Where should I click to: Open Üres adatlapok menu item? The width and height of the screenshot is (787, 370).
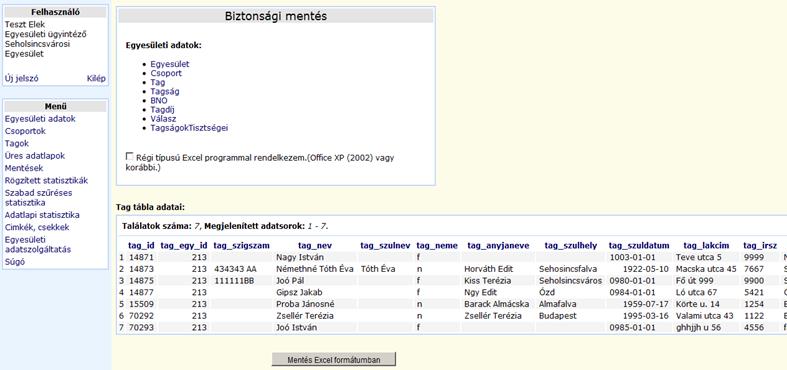tap(35, 156)
